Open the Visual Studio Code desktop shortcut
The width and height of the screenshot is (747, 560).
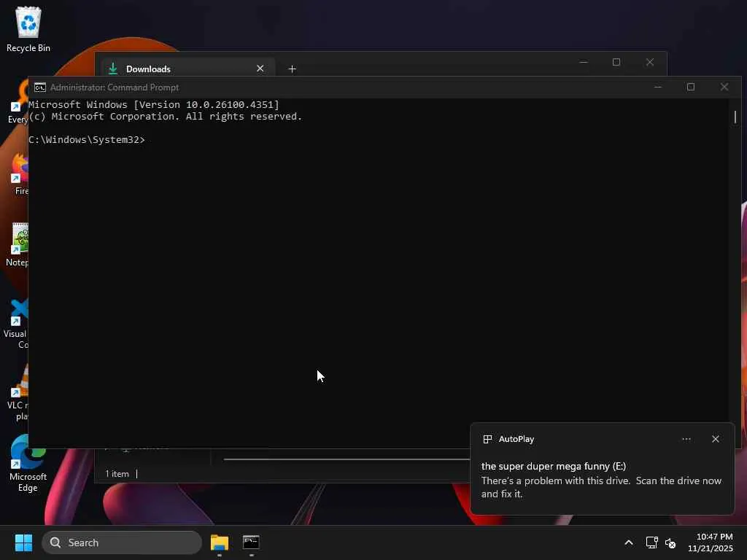16,322
